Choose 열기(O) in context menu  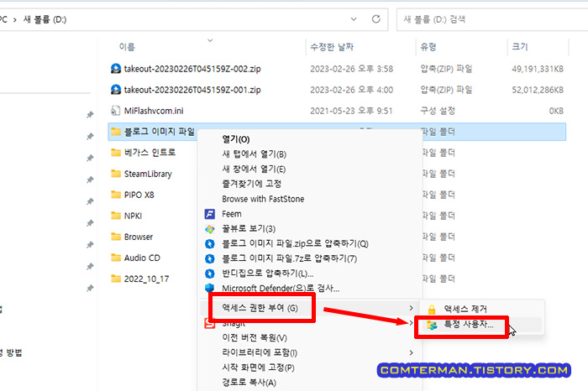(x=235, y=139)
